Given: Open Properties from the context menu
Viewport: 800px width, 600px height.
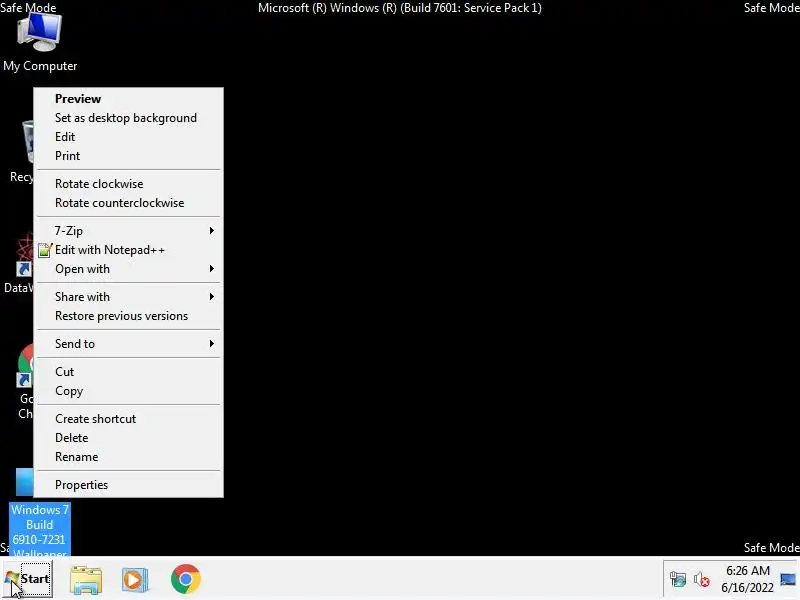Looking at the screenshot, I should [129, 485].
